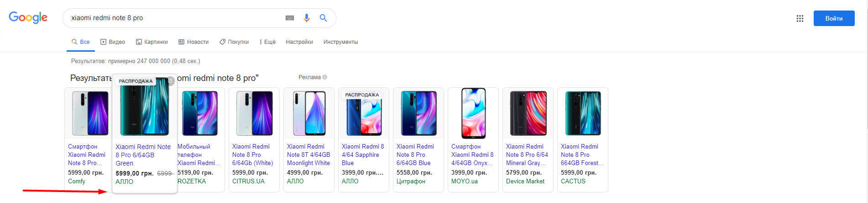Open the on-screen keyboard input tool

pos(290,18)
